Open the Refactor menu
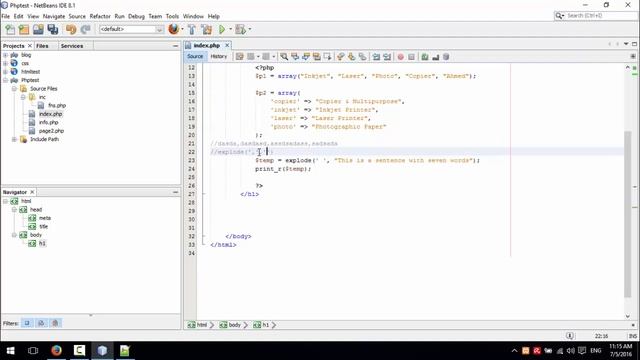Viewport: 640px width, 360px height. pos(100,16)
